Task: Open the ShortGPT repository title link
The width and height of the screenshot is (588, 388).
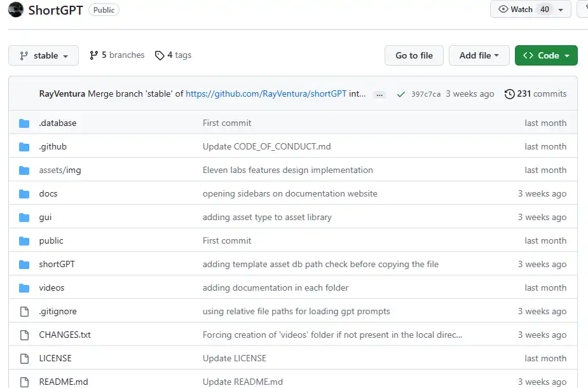Action: [x=55, y=10]
